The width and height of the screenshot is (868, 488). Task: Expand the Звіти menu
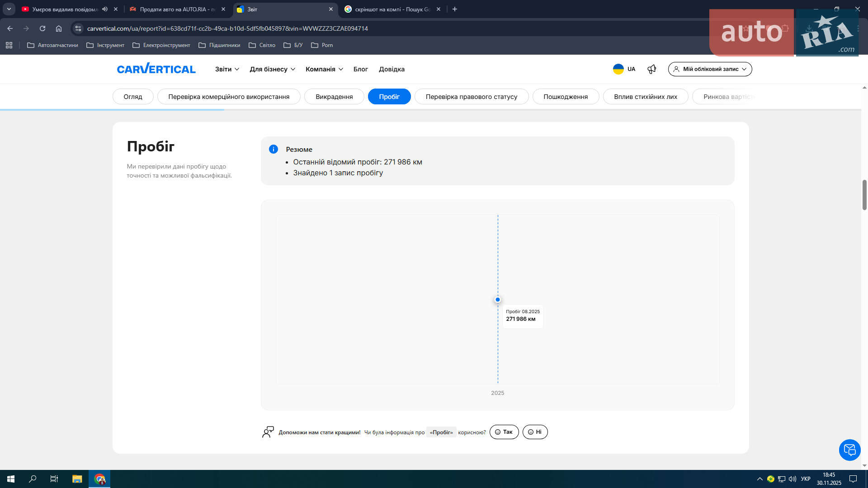point(227,69)
